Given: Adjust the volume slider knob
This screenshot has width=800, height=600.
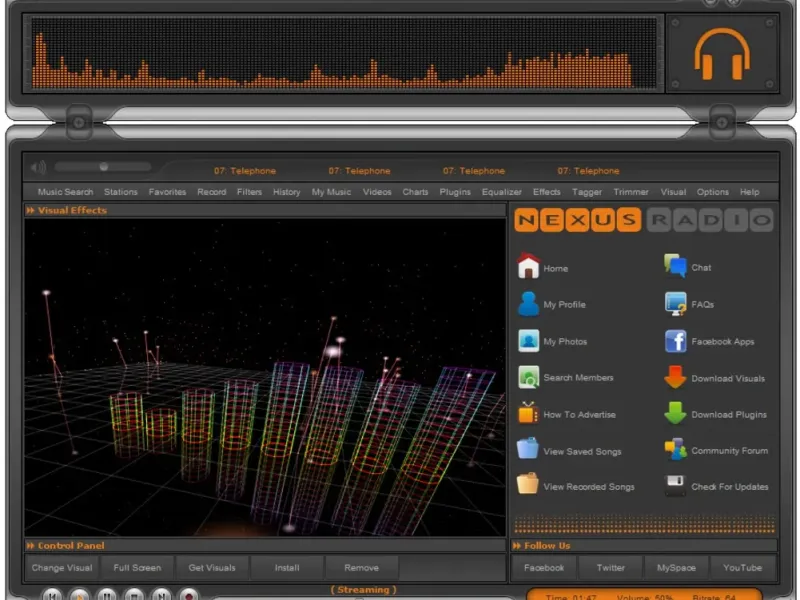Looking at the screenshot, I should pyautogui.click(x=103, y=167).
